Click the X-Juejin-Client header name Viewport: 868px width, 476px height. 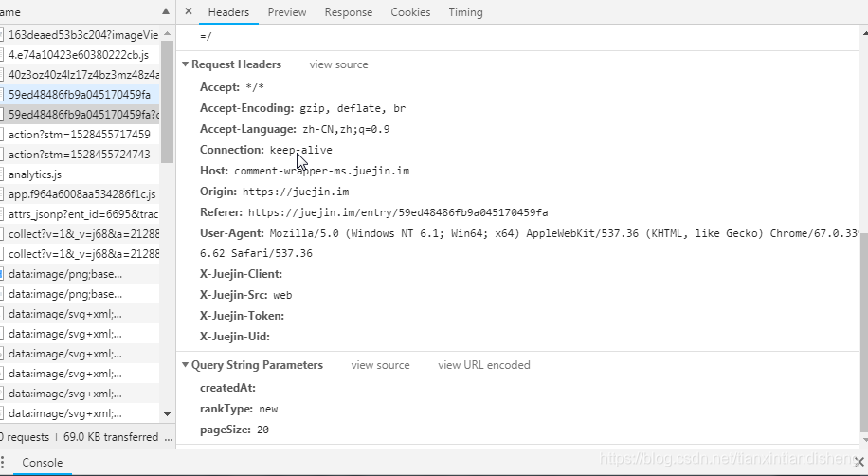point(241,274)
